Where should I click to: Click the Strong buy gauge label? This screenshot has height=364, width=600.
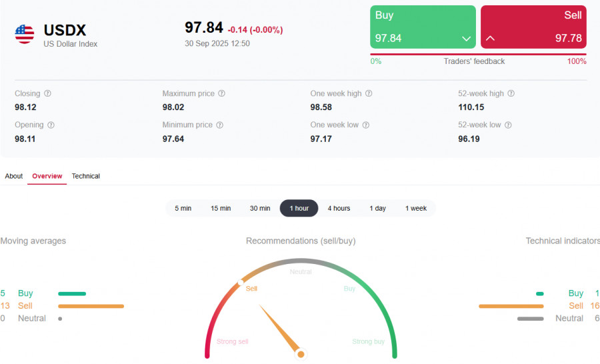click(368, 341)
